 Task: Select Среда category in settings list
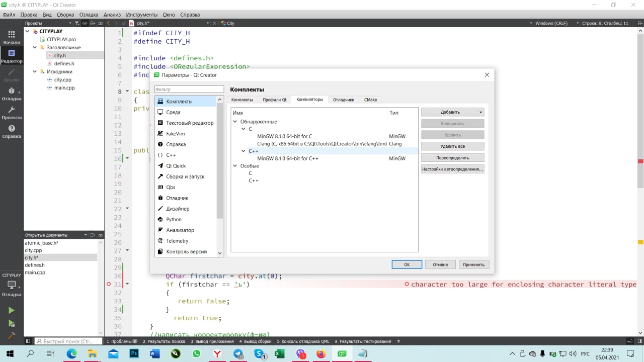coord(186,112)
